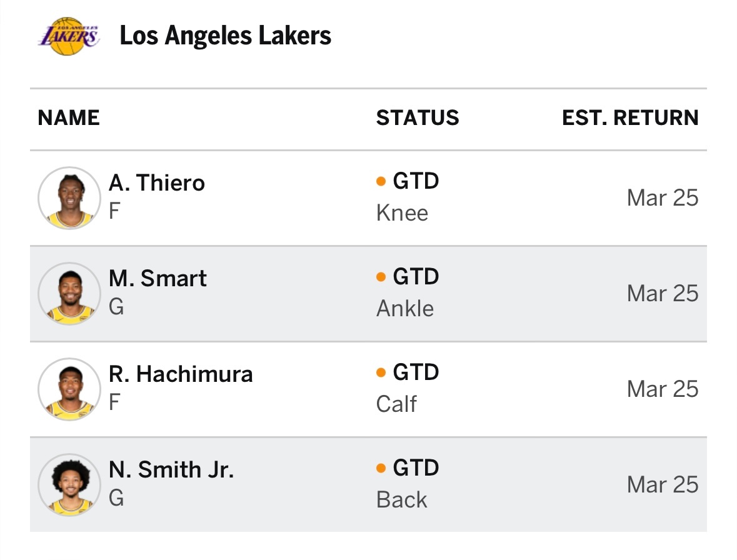Click A. Thiero's player headshot
The width and height of the screenshot is (737, 560).
point(69,197)
